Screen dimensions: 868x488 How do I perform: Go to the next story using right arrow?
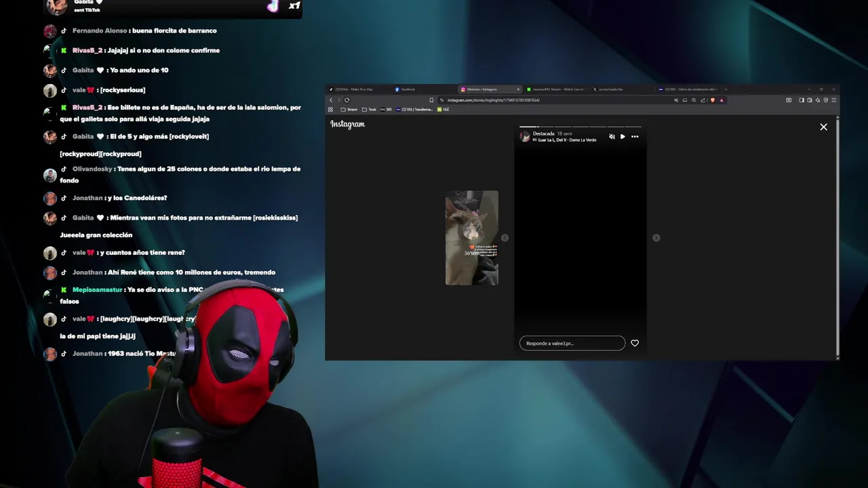(656, 238)
